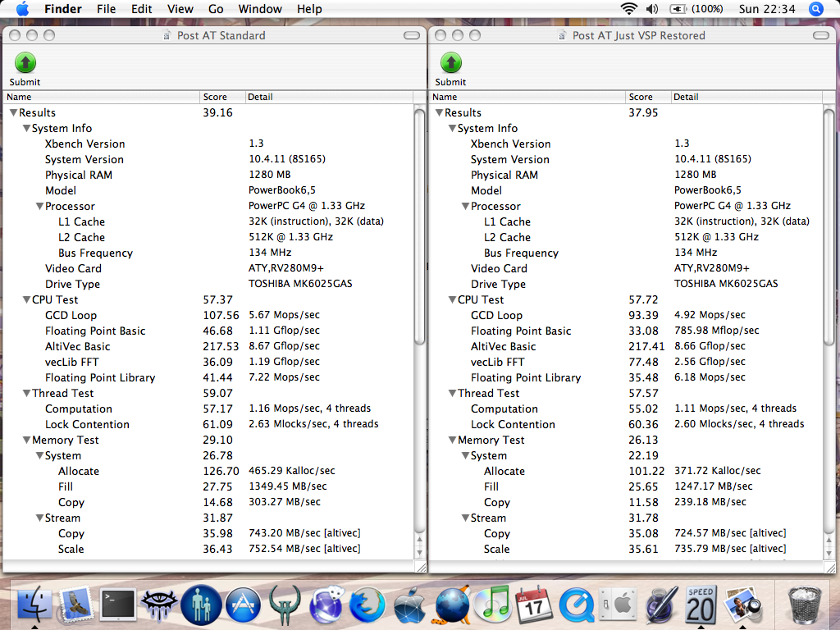Click Score column header in Post AT Standard
Image resolution: width=840 pixels, height=630 pixels.
coord(222,97)
